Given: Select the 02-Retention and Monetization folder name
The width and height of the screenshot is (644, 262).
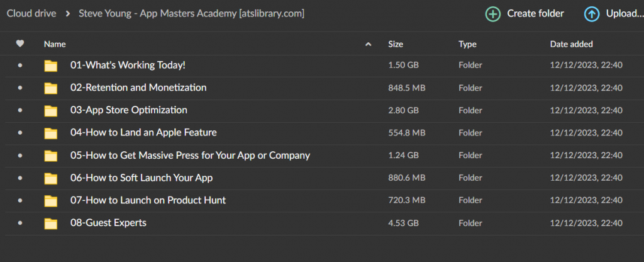Looking at the screenshot, I should point(138,88).
